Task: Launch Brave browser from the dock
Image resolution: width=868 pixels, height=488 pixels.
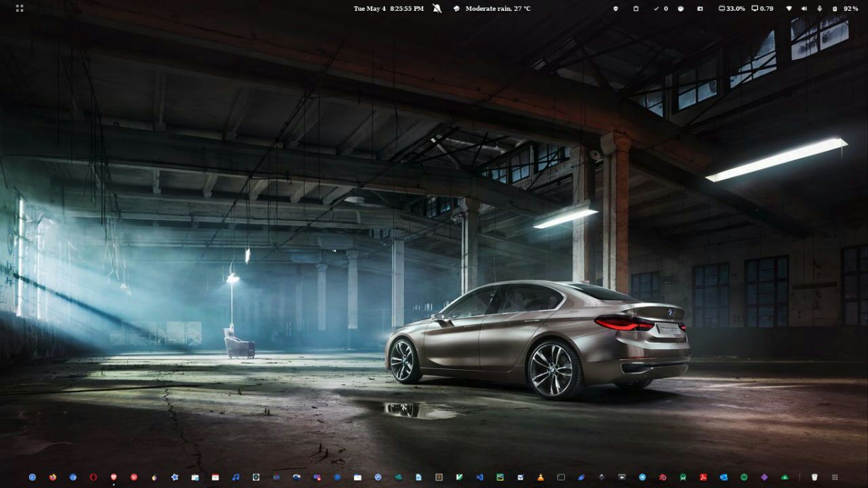Action: point(113,477)
